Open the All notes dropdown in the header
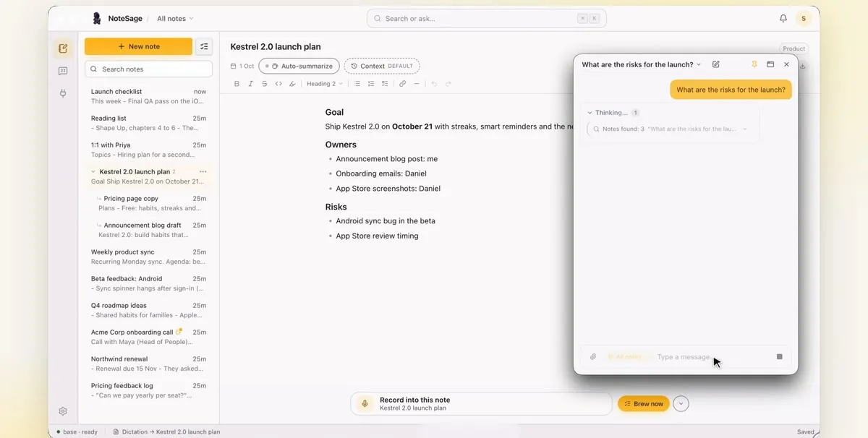 175,18
